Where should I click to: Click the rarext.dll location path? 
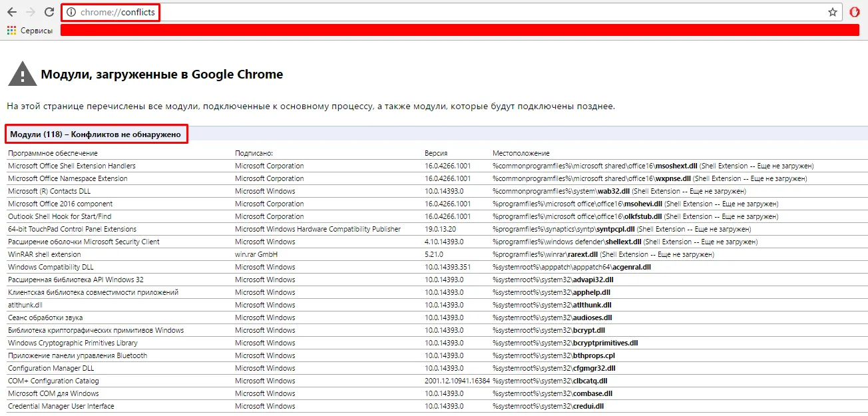603,254
